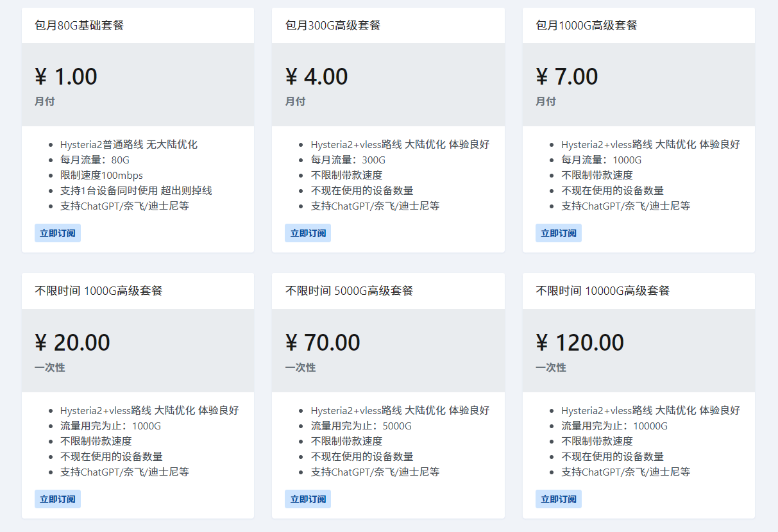Subscribe to the 包月300G高级套餐 plan

pos(308,233)
